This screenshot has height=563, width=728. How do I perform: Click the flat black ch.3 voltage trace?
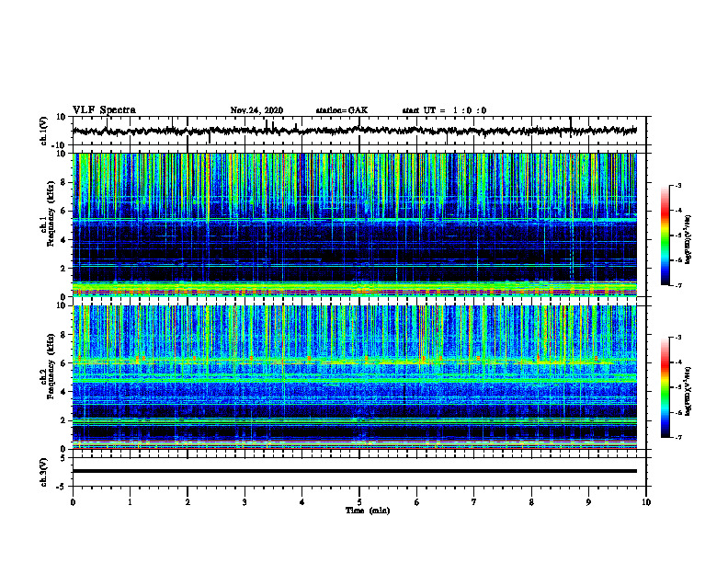coord(354,471)
